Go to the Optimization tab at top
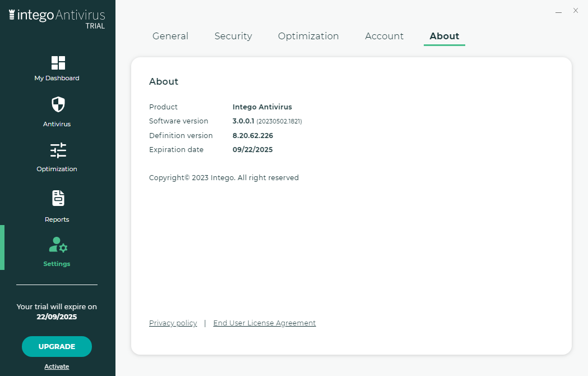The width and height of the screenshot is (588, 376). (x=308, y=36)
